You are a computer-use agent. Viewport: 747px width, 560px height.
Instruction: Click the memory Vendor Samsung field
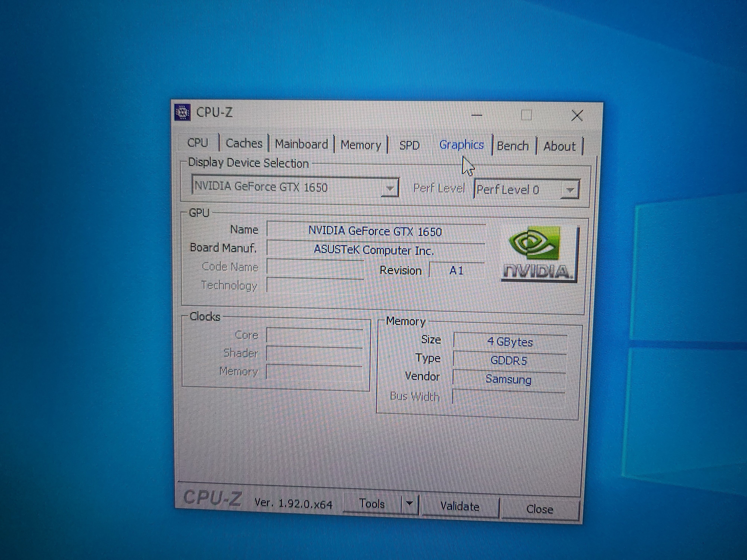coord(508,379)
